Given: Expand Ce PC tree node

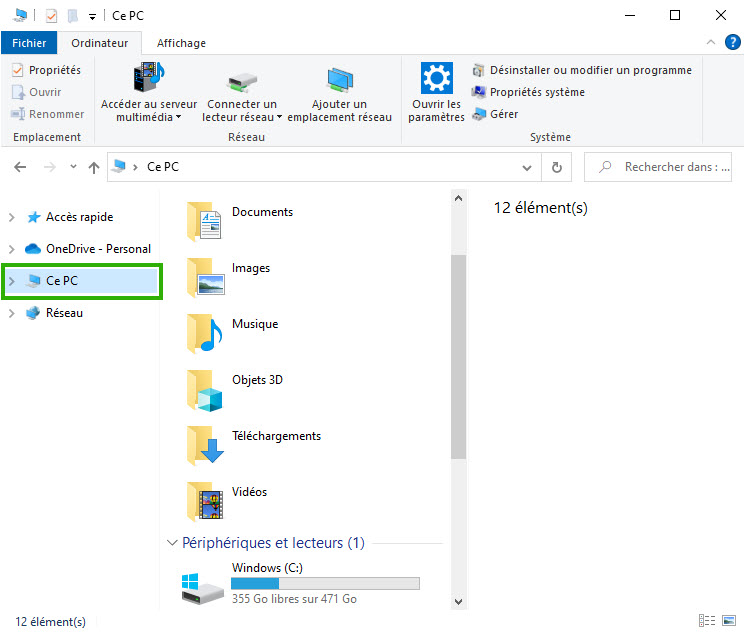Looking at the screenshot, I should pos(12,281).
